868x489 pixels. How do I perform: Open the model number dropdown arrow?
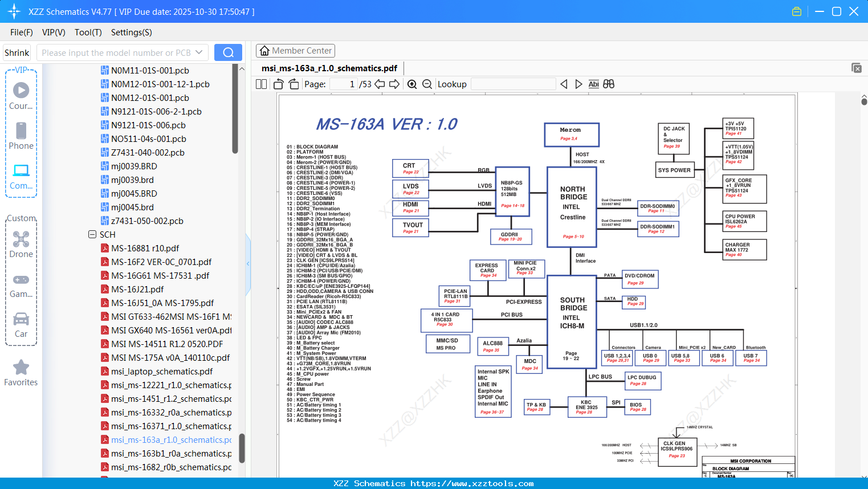tap(199, 52)
